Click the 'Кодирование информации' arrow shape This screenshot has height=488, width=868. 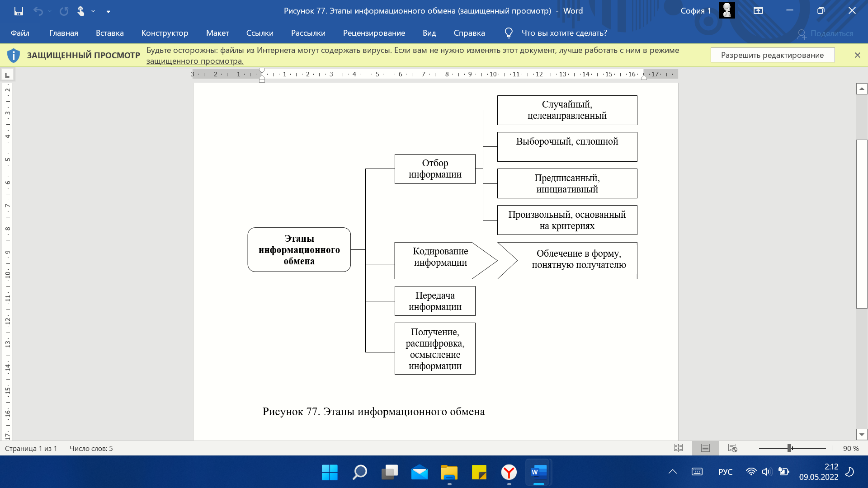tap(446, 261)
